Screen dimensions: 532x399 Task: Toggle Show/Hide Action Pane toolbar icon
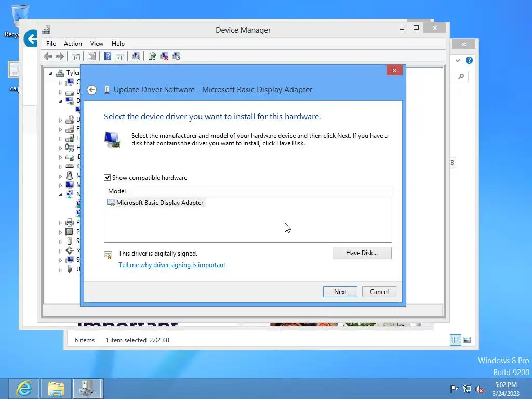(x=120, y=56)
